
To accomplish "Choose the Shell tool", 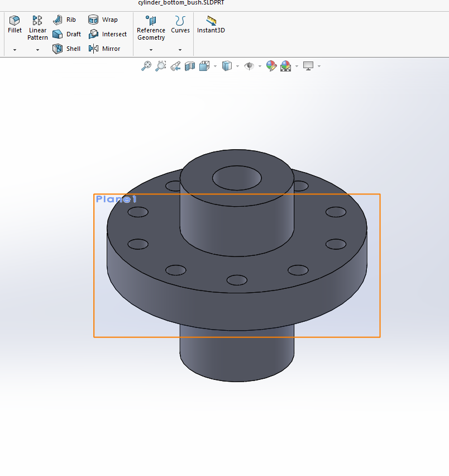I will (x=66, y=49).
